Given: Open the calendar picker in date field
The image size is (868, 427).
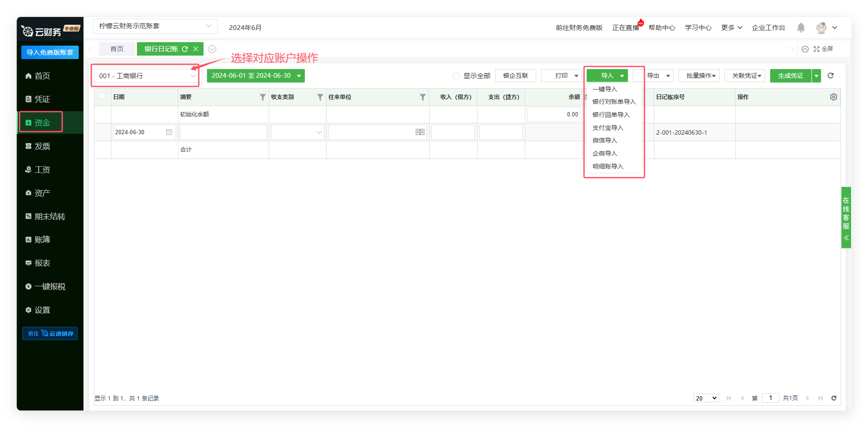Looking at the screenshot, I should pos(169,132).
